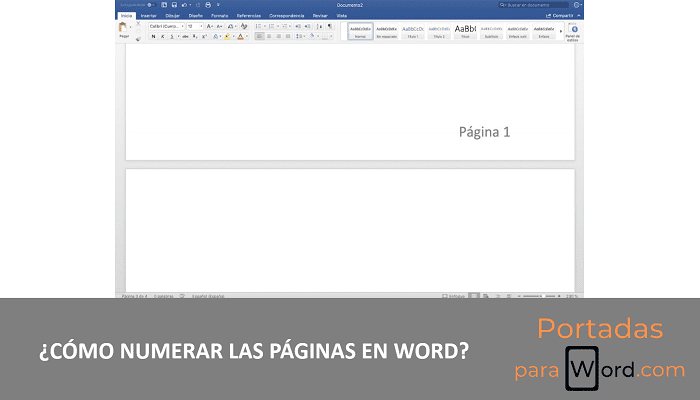Click the Compartir share button

pyautogui.click(x=560, y=16)
